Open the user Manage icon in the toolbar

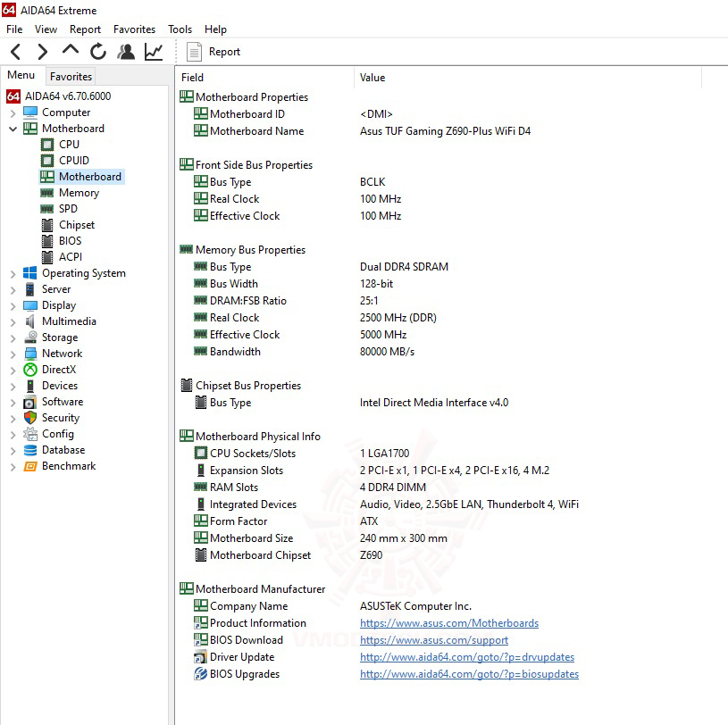(x=126, y=52)
